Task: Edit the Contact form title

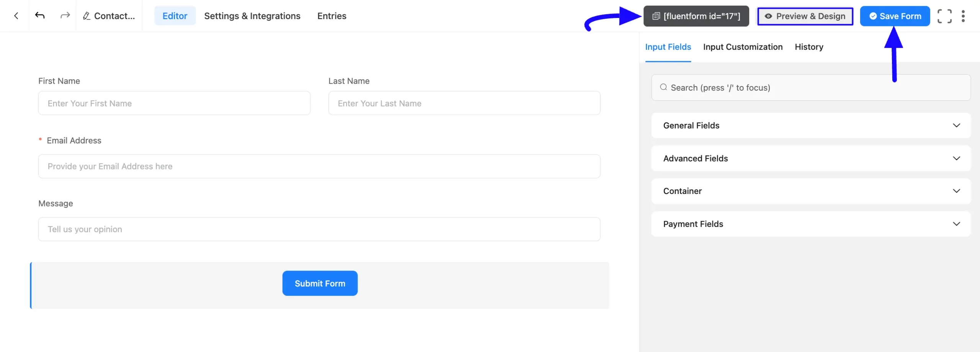Action: (109, 16)
